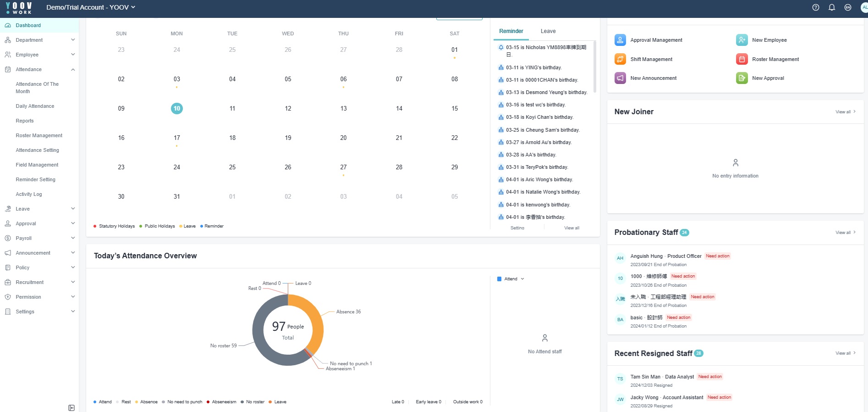Viewport: 868px width, 412px height.
Task: Toggle the No roster legend item
Action: 253,402
